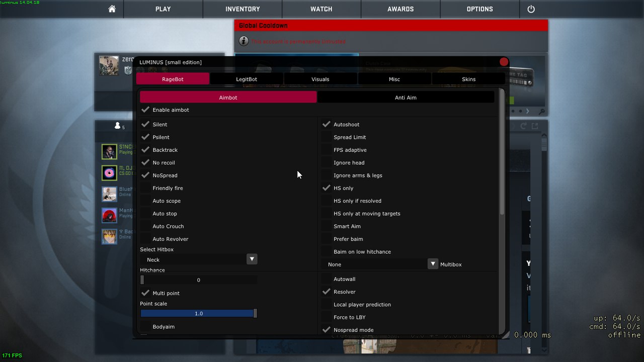Enable the Auto Revolver checkbox

click(x=145, y=239)
